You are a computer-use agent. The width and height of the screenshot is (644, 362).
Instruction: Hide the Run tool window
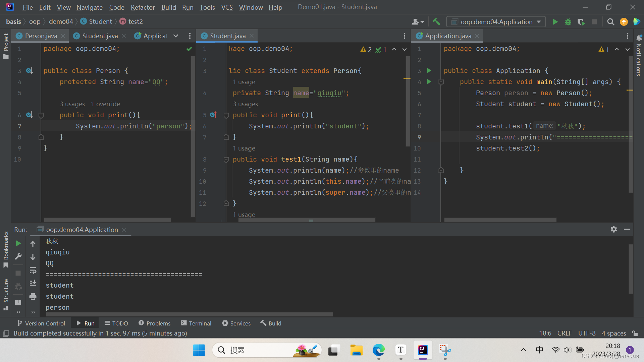coord(627,229)
